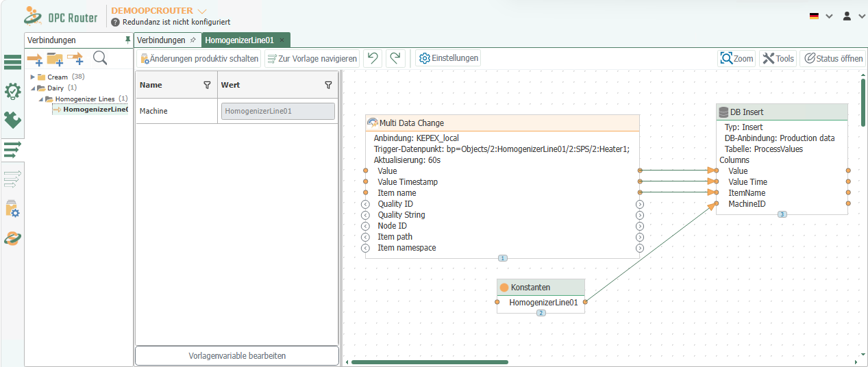Redo the last change
The image size is (868, 367).
[395, 58]
